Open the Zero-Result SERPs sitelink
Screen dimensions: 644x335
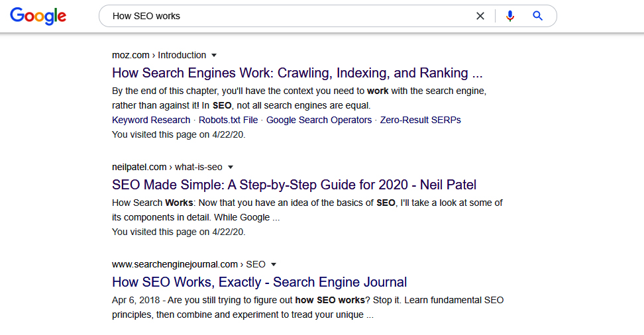pos(421,120)
